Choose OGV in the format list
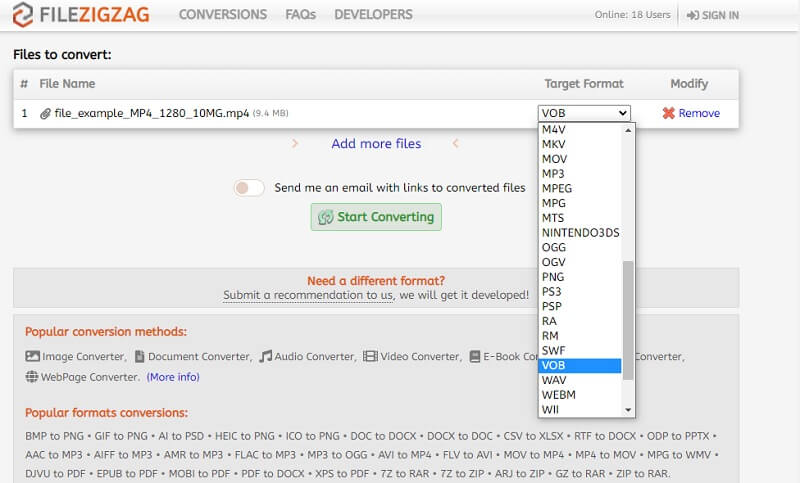800x483 pixels. point(580,263)
